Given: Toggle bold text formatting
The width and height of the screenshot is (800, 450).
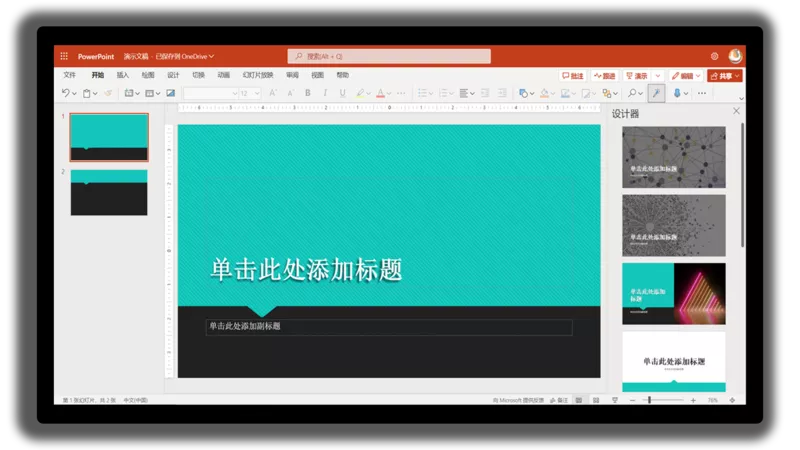Looking at the screenshot, I should (x=307, y=93).
